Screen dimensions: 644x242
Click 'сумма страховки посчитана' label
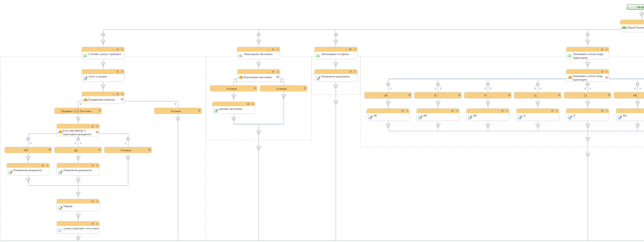[x=81, y=228]
